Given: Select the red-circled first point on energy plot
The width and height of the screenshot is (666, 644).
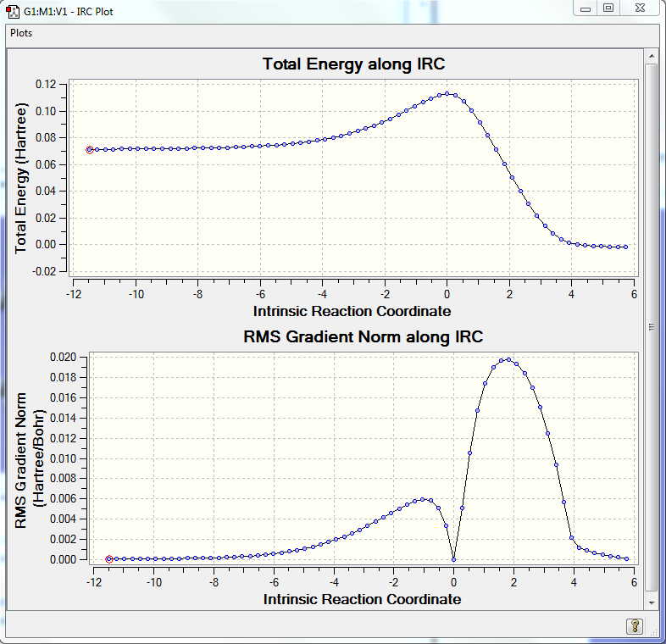Looking at the screenshot, I should point(90,150).
